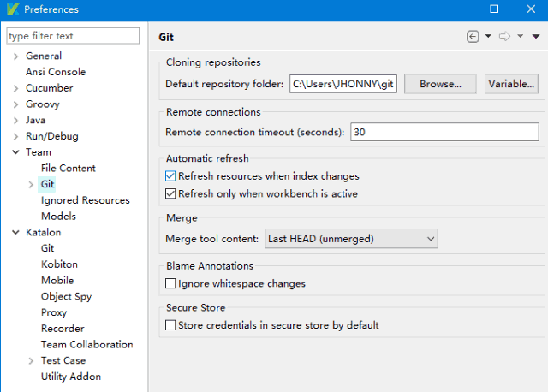Expand the Git node under Team
The height and width of the screenshot is (392, 548).
point(31,185)
